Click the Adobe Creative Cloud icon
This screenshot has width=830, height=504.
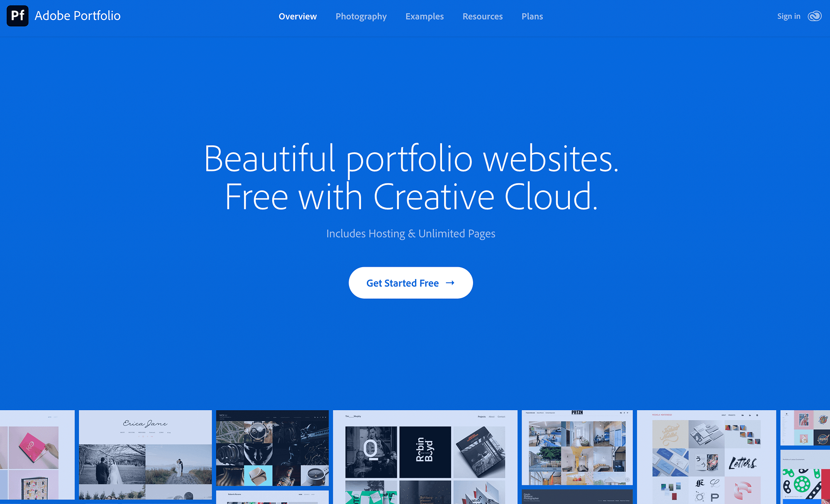pyautogui.click(x=815, y=16)
